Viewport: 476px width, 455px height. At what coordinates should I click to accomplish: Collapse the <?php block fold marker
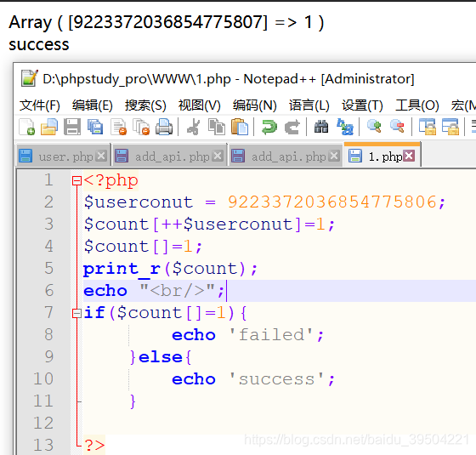(x=76, y=180)
